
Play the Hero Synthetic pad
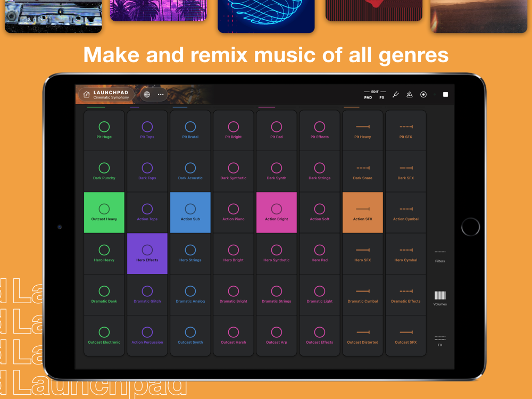(277, 253)
